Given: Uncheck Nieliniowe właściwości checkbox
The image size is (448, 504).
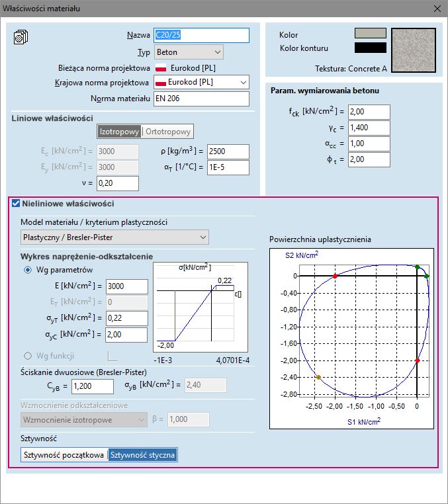Looking at the screenshot, I should [x=16, y=204].
